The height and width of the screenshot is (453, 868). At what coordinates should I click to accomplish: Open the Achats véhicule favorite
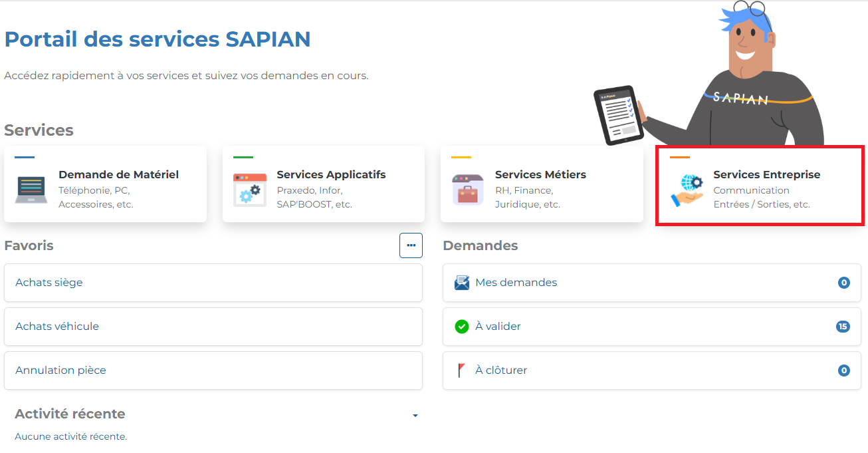pyautogui.click(x=213, y=327)
